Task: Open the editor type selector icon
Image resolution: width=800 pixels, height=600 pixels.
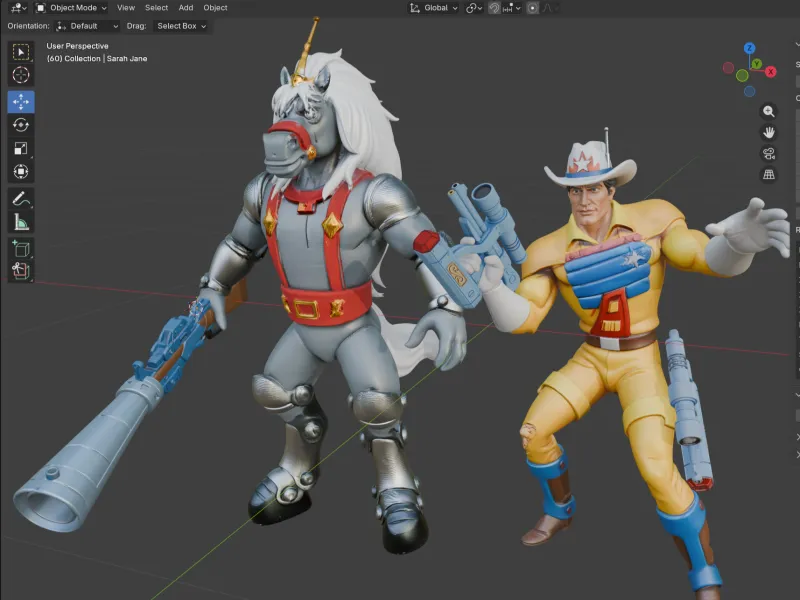Action: click(19, 8)
